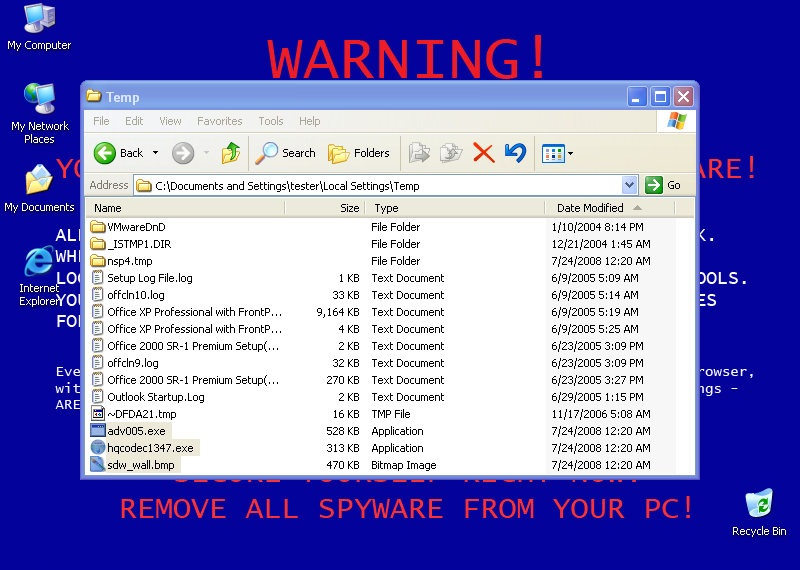Select the sdw_wall.bmp bitmap image
Image resolution: width=800 pixels, height=570 pixels.
click(x=140, y=465)
